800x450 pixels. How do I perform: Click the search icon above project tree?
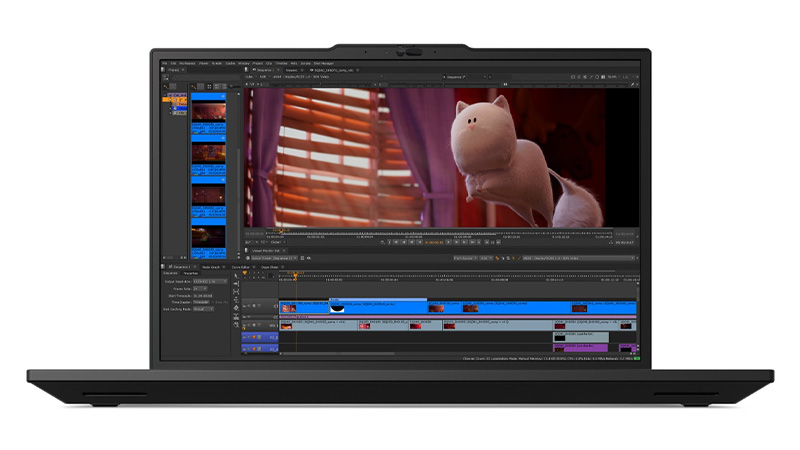[165, 87]
